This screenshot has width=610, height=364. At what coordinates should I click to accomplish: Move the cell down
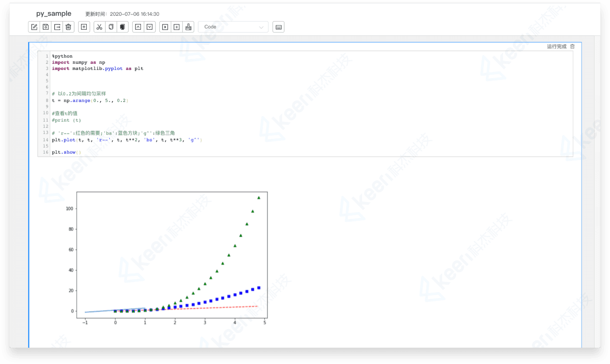[150, 27]
